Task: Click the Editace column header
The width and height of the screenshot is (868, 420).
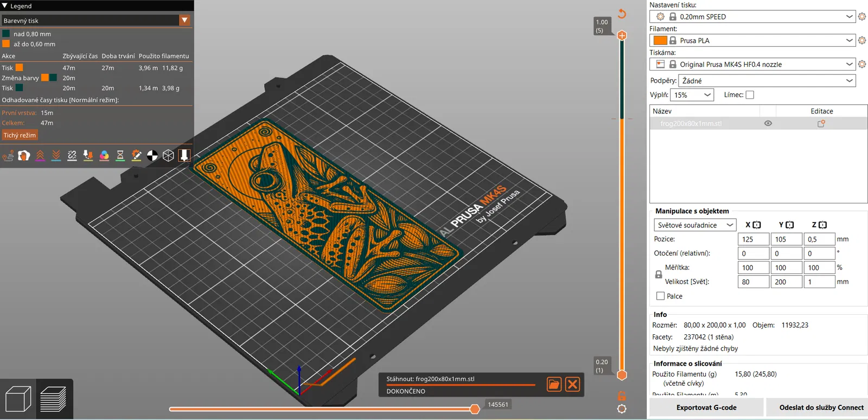Action: [822, 111]
